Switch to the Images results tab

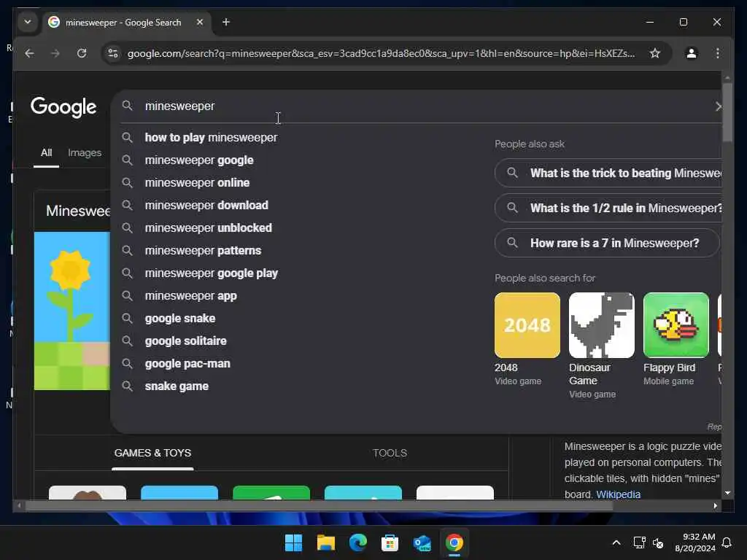85,153
